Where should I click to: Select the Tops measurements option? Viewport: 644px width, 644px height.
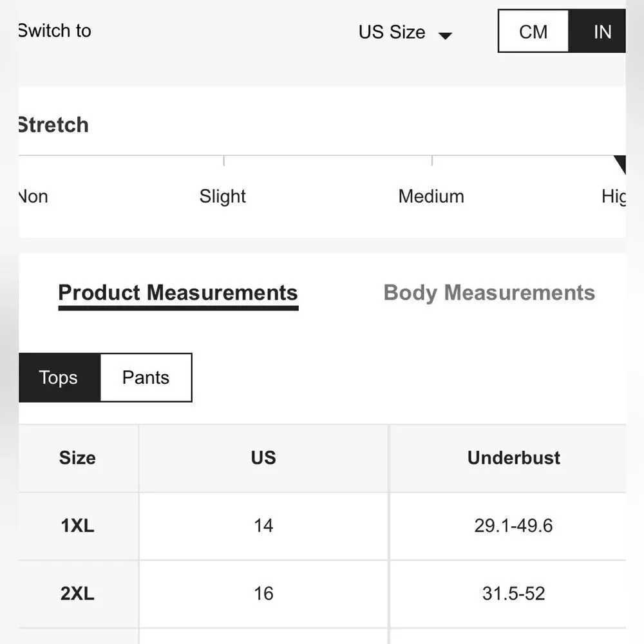tap(59, 377)
